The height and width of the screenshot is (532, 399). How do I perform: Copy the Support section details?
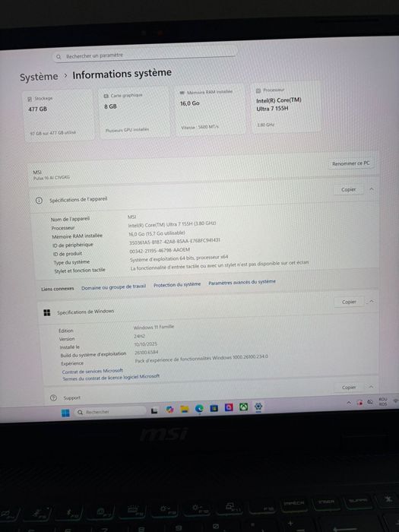click(x=349, y=387)
